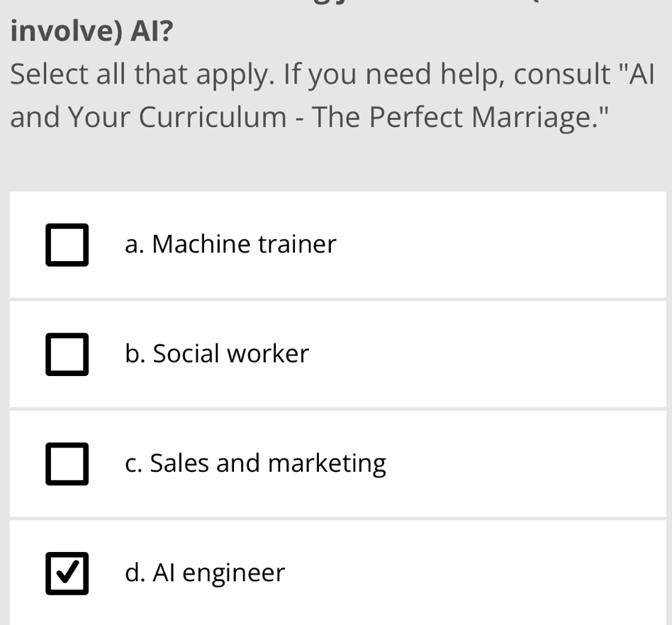This screenshot has width=672, height=625.
Task: Click empty area of Sales and marketing row
Action: 525,464
